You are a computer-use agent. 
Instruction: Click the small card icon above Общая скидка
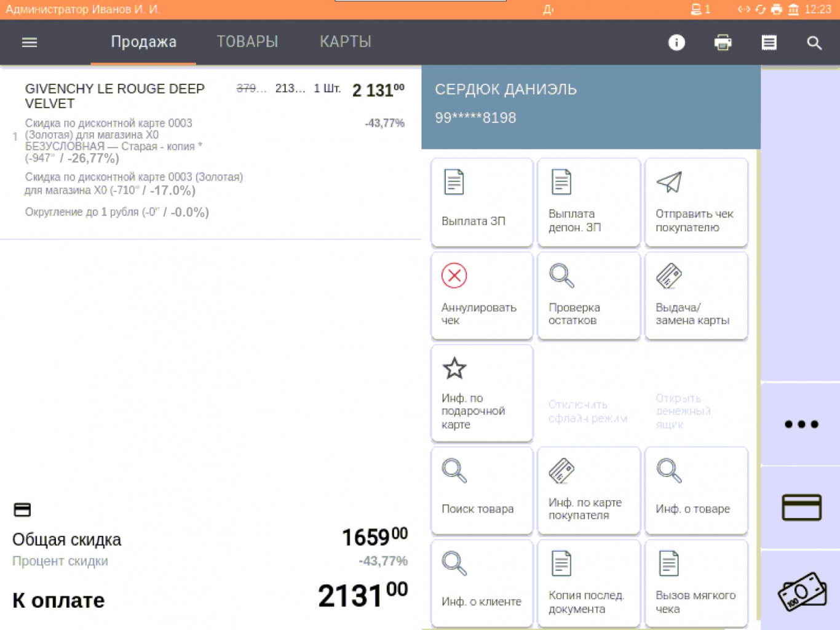coord(22,509)
